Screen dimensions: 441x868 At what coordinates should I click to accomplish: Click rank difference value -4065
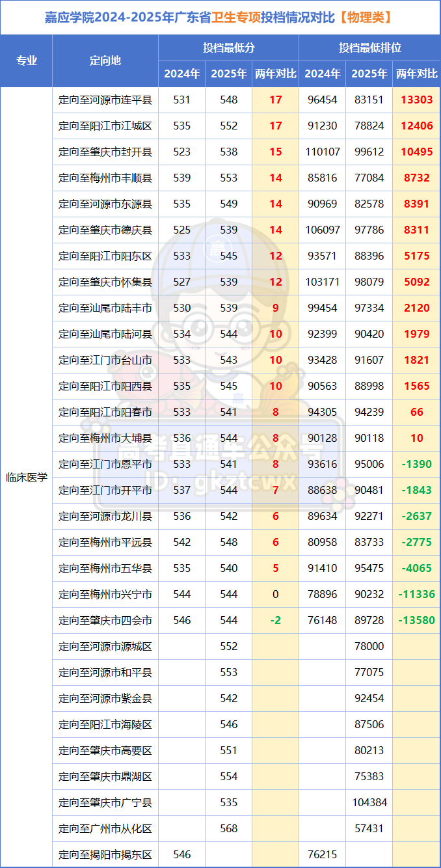pyautogui.click(x=417, y=569)
